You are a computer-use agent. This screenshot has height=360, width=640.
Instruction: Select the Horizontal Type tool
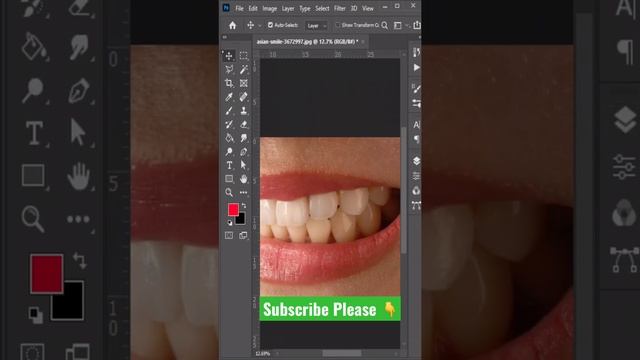tap(229, 165)
